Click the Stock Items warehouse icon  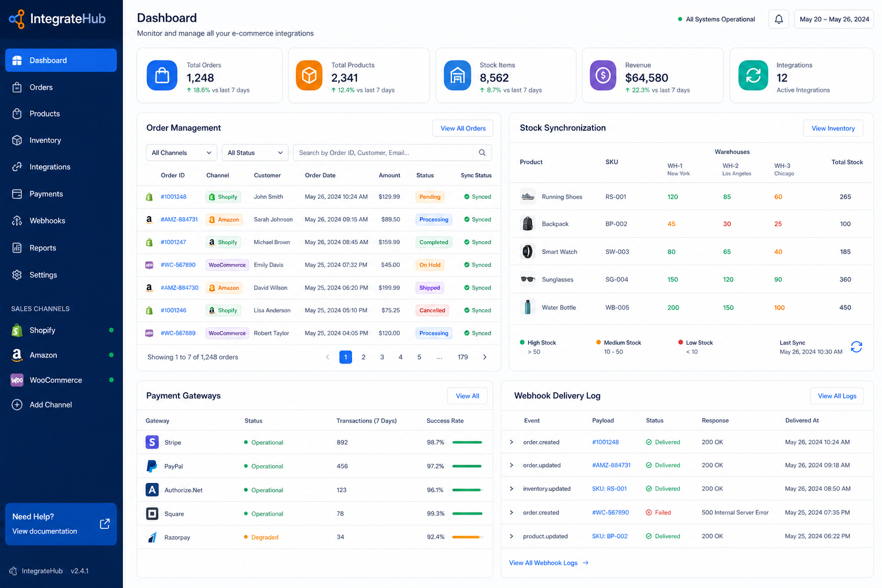pyautogui.click(x=457, y=75)
